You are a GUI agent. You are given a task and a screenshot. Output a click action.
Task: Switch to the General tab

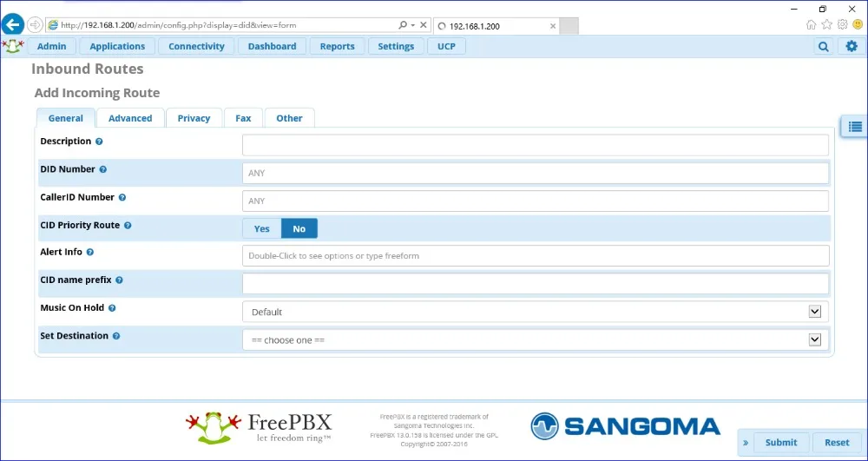point(65,118)
